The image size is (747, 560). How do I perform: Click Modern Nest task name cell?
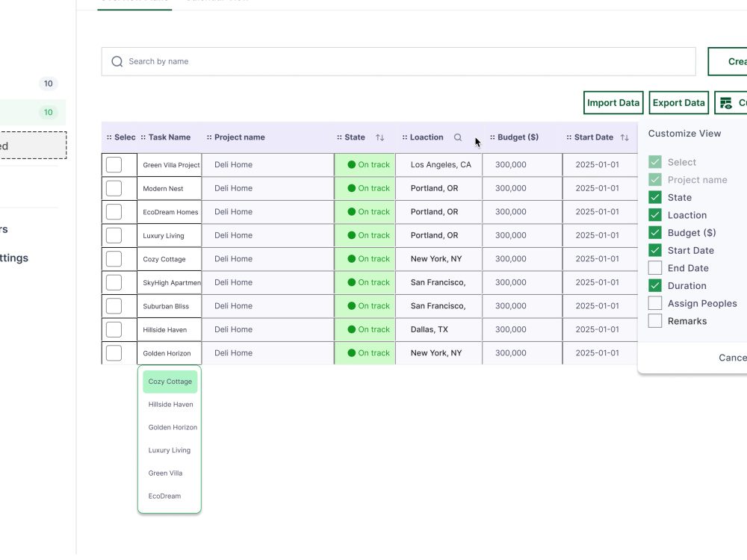(169, 189)
